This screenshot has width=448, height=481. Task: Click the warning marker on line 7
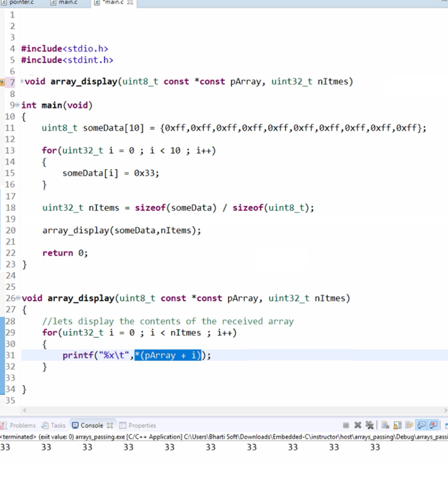[x=2, y=82]
